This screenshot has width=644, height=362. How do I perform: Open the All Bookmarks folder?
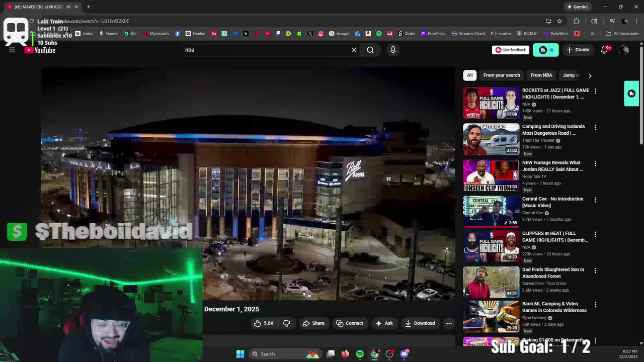[622, 34]
